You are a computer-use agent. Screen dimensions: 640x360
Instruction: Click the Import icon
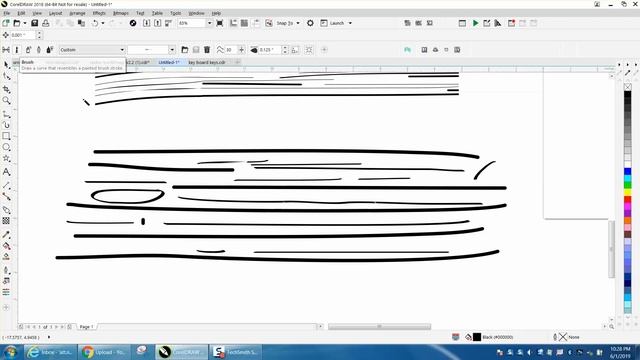[x=147, y=23]
